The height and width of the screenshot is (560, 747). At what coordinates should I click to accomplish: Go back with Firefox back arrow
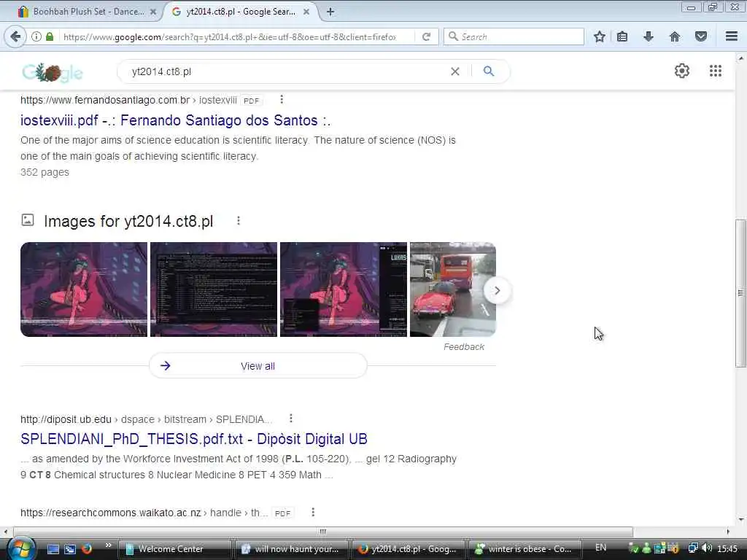click(x=15, y=36)
